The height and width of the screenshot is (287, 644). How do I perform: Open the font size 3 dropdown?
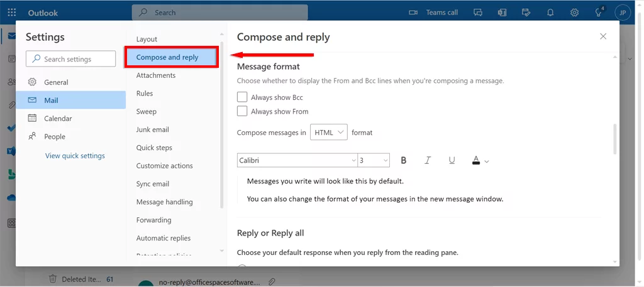(374, 160)
